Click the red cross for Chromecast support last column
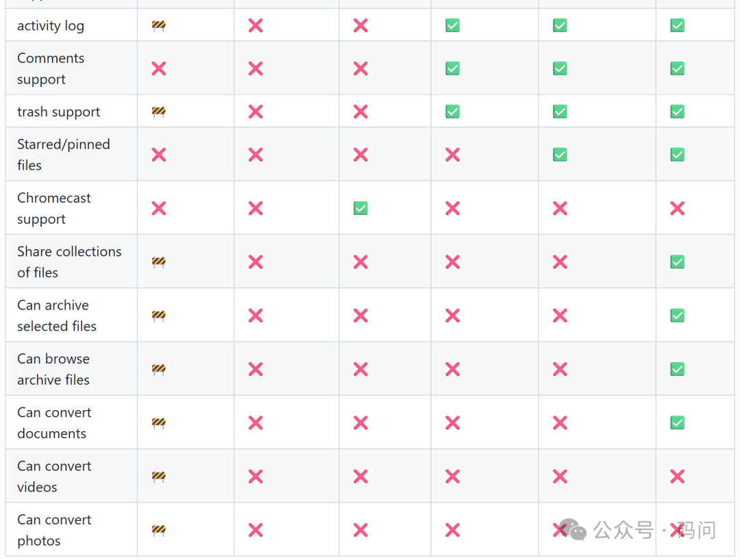Viewport: 740px width, 560px height. coord(677,208)
